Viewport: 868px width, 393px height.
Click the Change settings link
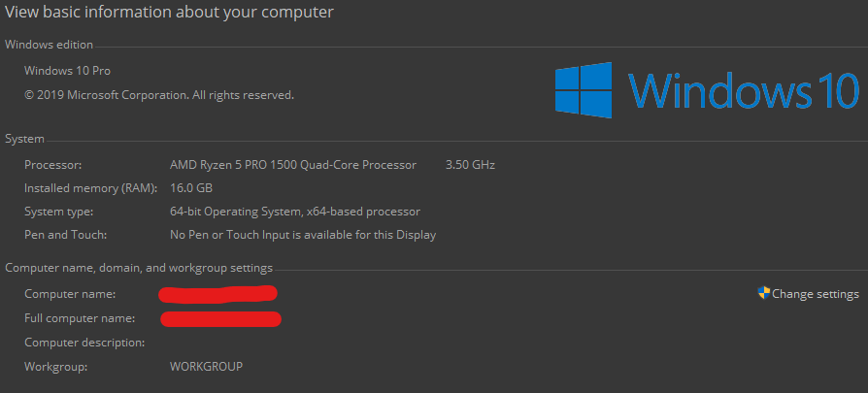click(x=816, y=294)
